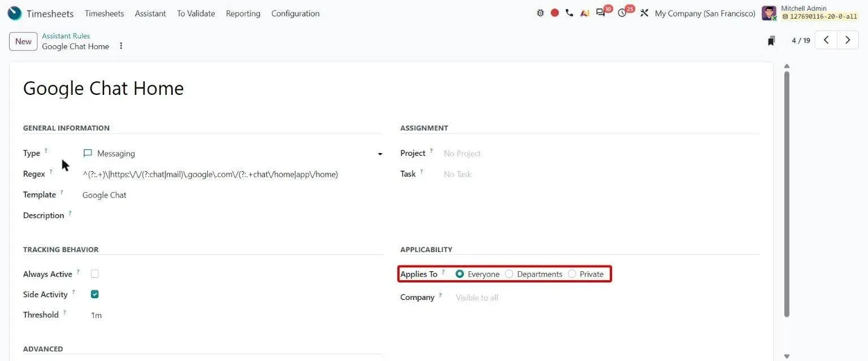Open the Company selection field

pos(607,298)
